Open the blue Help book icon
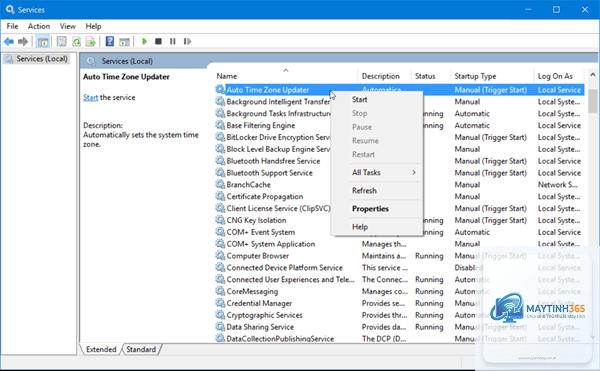 (110, 41)
